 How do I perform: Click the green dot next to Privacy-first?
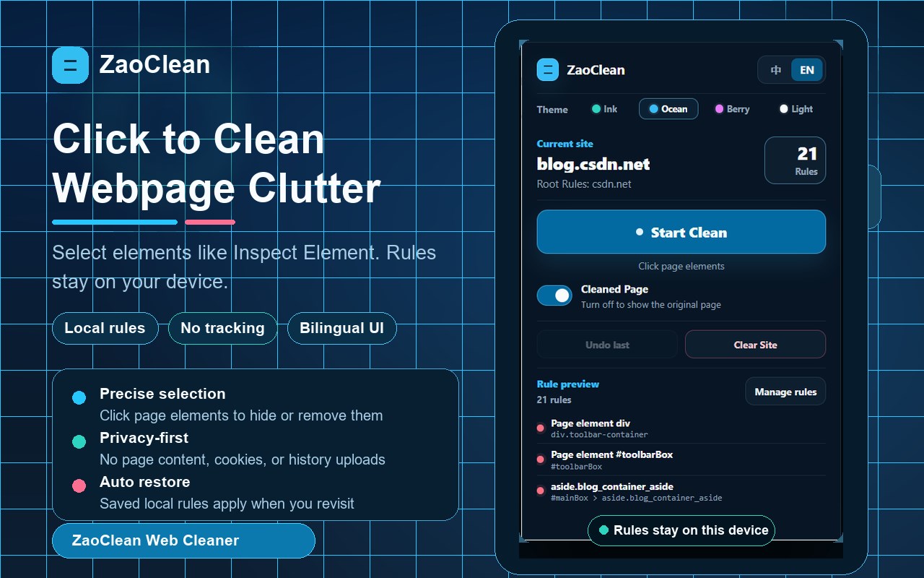pos(79,441)
